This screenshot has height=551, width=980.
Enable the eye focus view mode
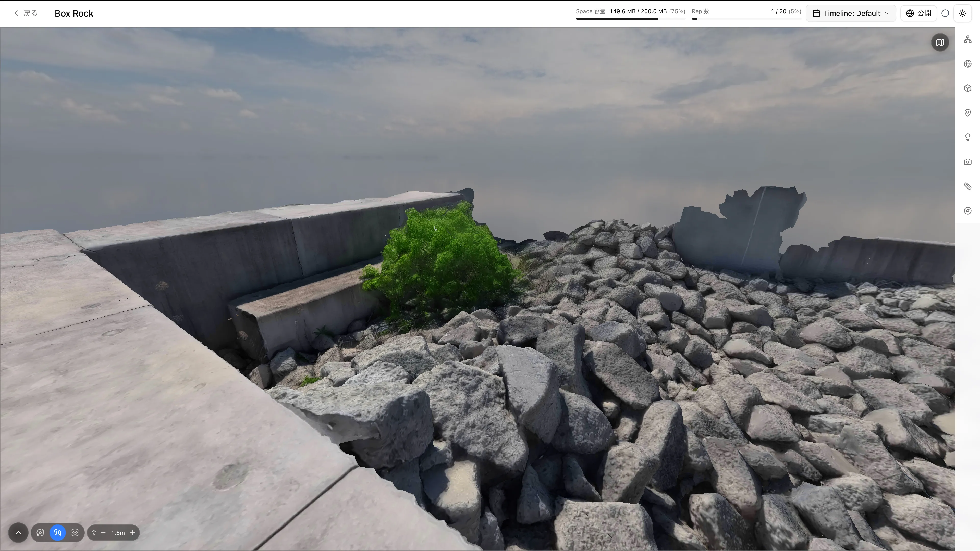point(75,533)
